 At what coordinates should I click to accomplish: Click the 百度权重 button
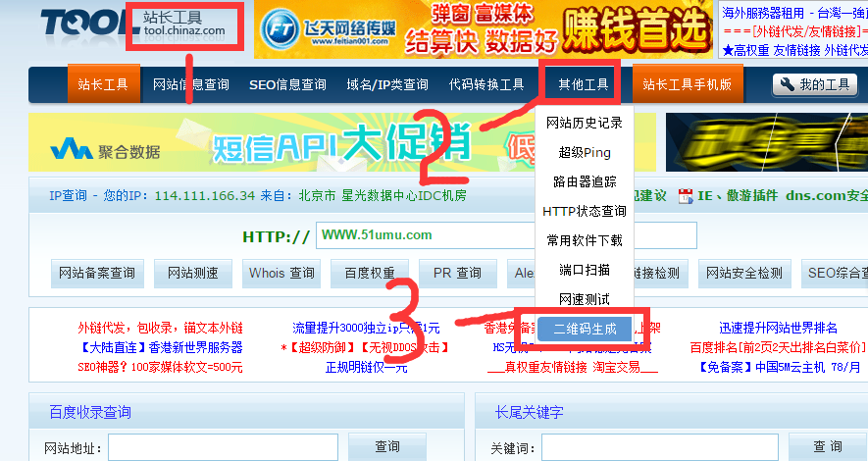(369, 274)
